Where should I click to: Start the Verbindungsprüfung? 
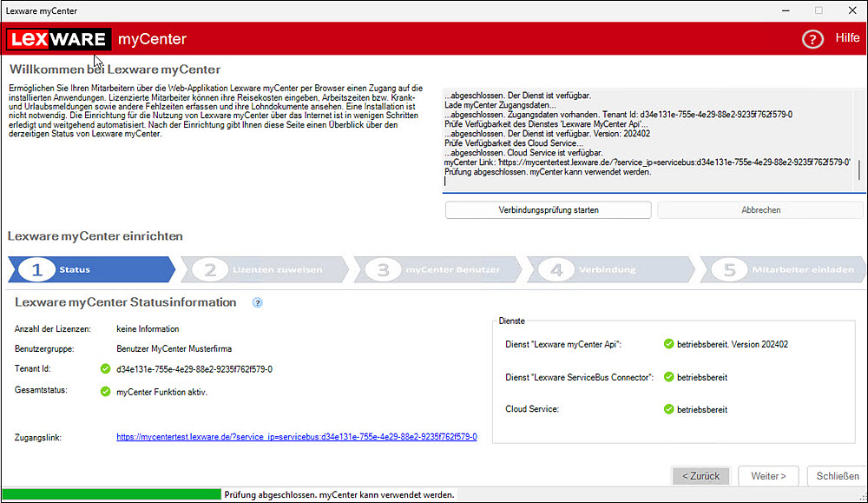coord(548,210)
